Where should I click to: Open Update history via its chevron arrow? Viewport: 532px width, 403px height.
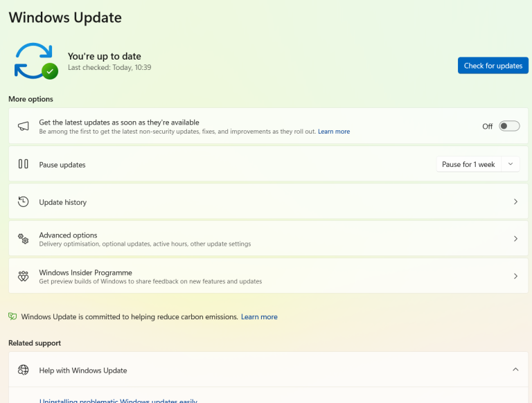(515, 201)
